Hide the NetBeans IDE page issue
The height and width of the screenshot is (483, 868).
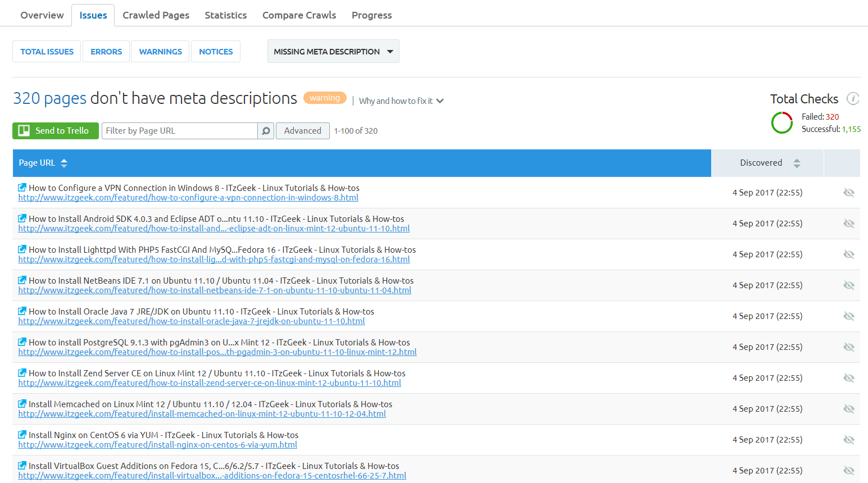tap(849, 285)
